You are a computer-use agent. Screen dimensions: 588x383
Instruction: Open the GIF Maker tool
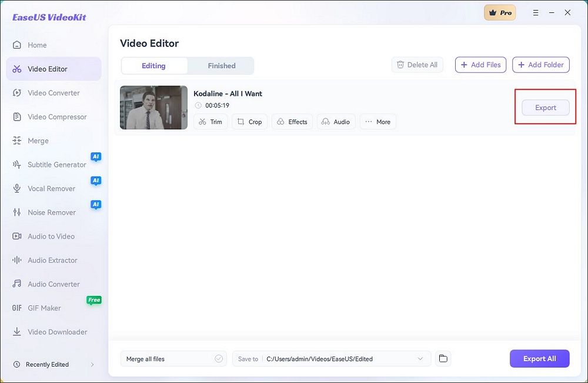tap(44, 308)
